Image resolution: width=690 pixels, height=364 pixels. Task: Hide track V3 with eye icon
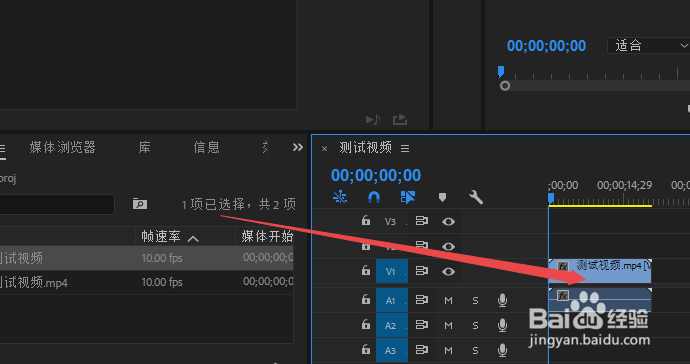point(448,221)
